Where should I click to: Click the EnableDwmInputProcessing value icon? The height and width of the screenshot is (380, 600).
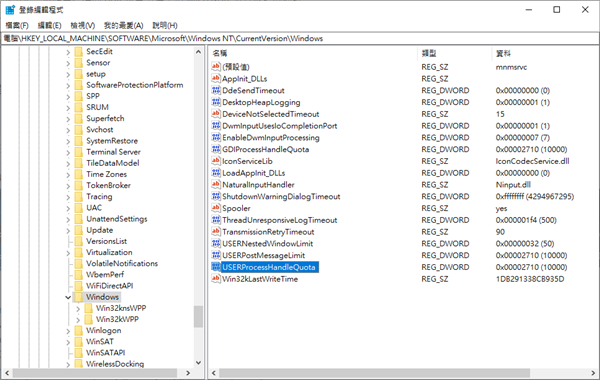click(216, 138)
